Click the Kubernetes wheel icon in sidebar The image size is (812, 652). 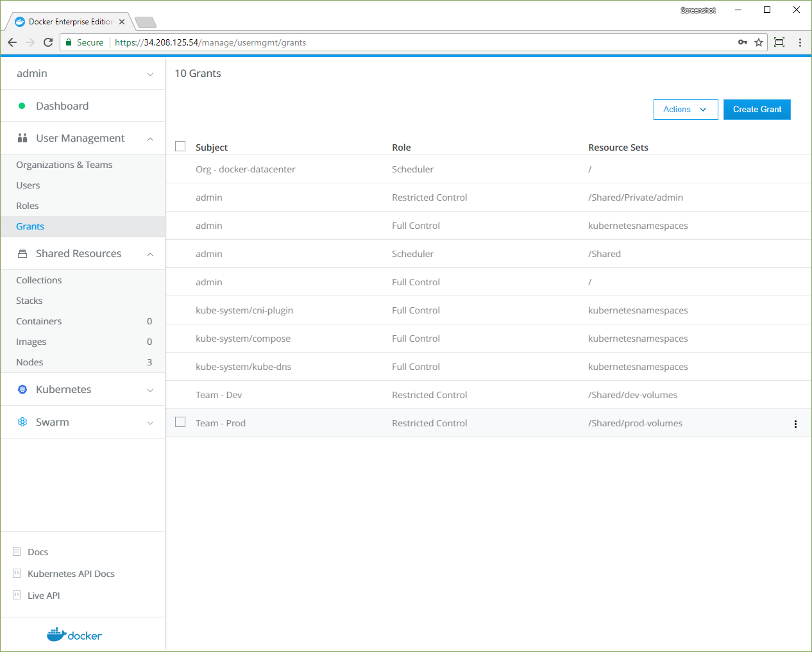pos(22,389)
